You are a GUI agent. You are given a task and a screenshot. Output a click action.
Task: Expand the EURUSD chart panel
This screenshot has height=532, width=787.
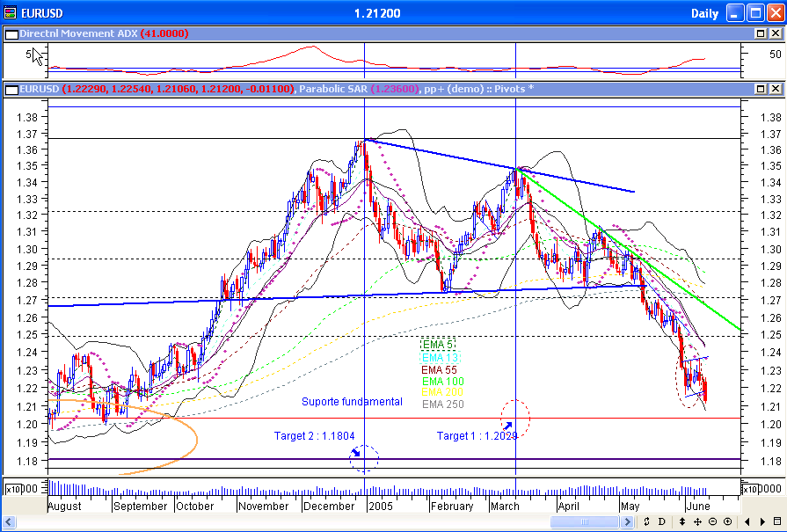(x=761, y=88)
